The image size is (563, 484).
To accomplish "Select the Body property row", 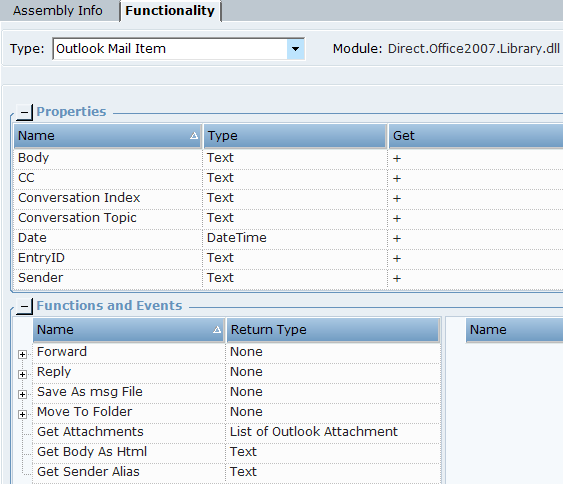I will click(288, 158).
